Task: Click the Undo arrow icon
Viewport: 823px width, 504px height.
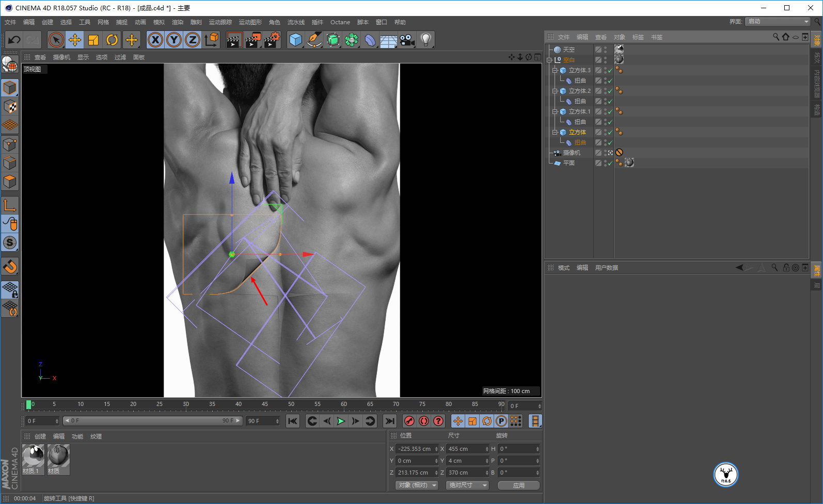Action: [x=14, y=40]
